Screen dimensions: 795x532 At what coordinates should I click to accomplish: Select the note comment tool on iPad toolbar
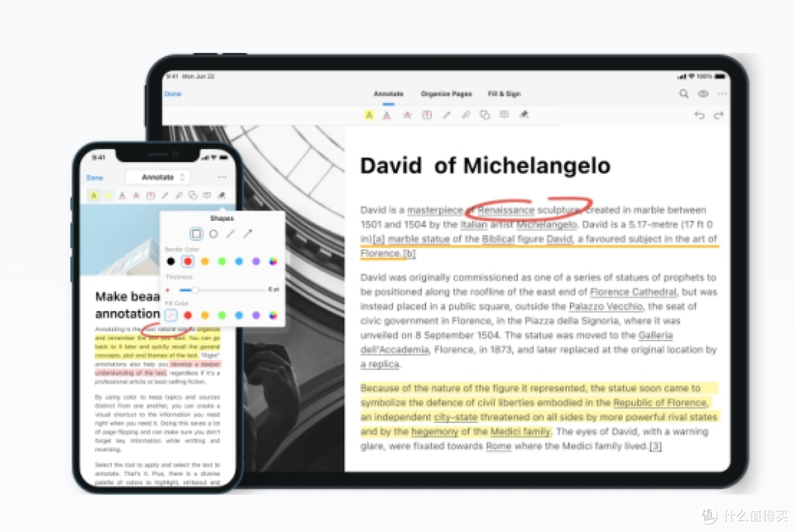pos(504,115)
